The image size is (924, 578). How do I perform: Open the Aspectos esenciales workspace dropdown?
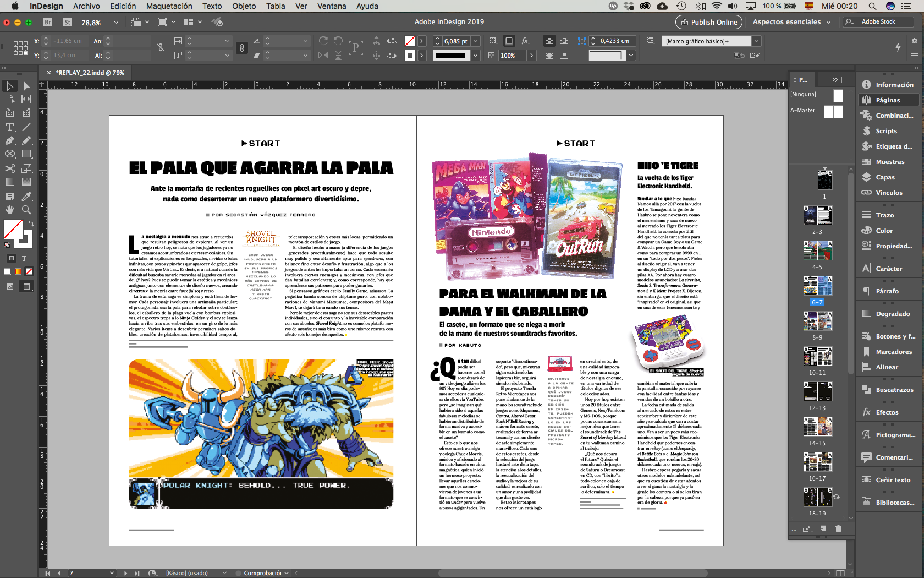[x=791, y=22]
